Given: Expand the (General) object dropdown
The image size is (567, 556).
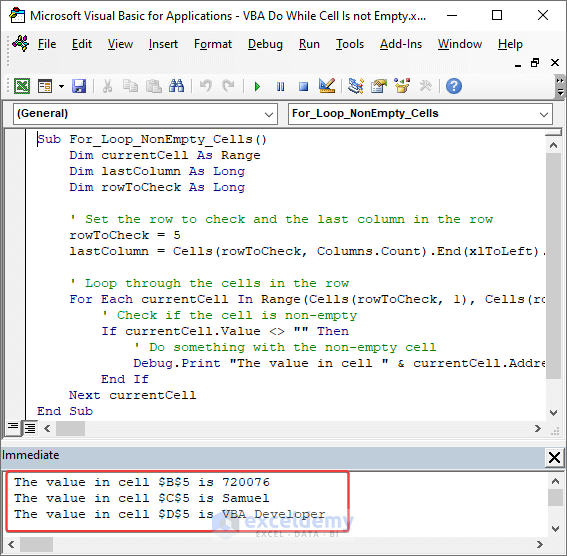Looking at the screenshot, I should coord(269,115).
